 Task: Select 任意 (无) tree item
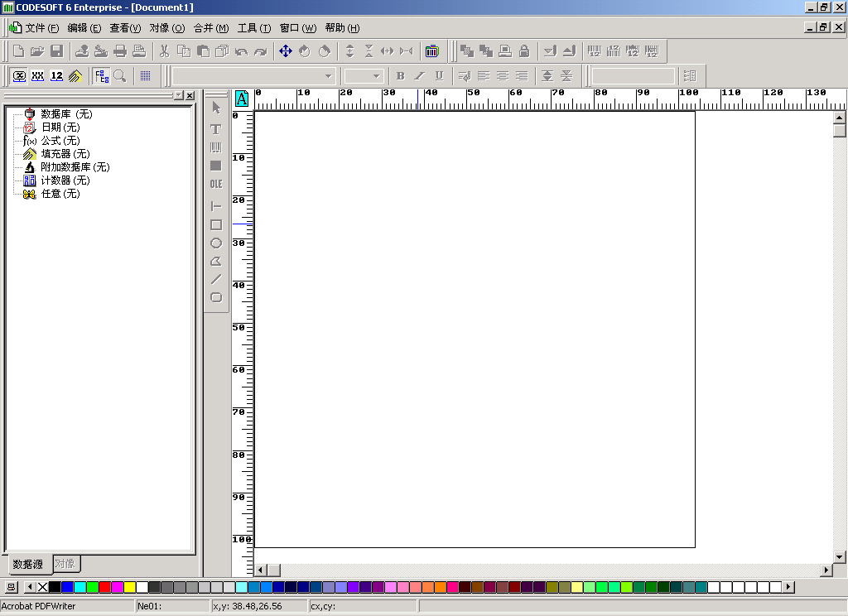pos(60,194)
